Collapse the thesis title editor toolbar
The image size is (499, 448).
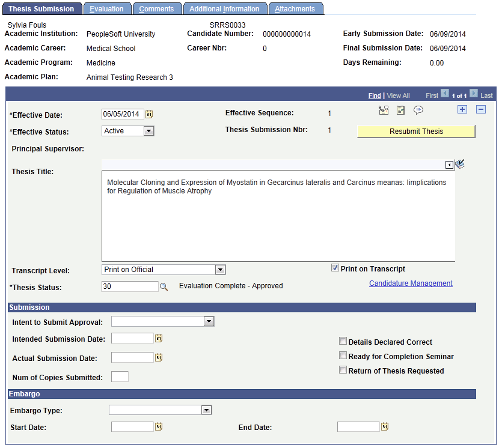449,165
